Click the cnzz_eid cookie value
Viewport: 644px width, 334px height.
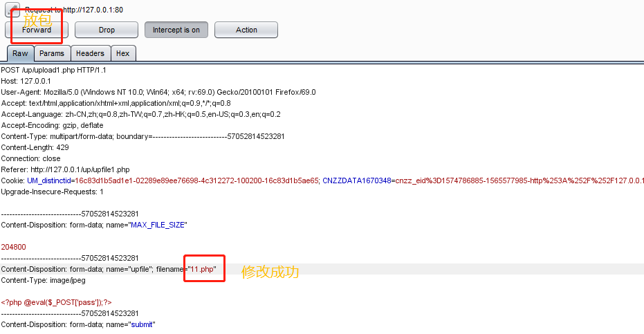(519, 180)
